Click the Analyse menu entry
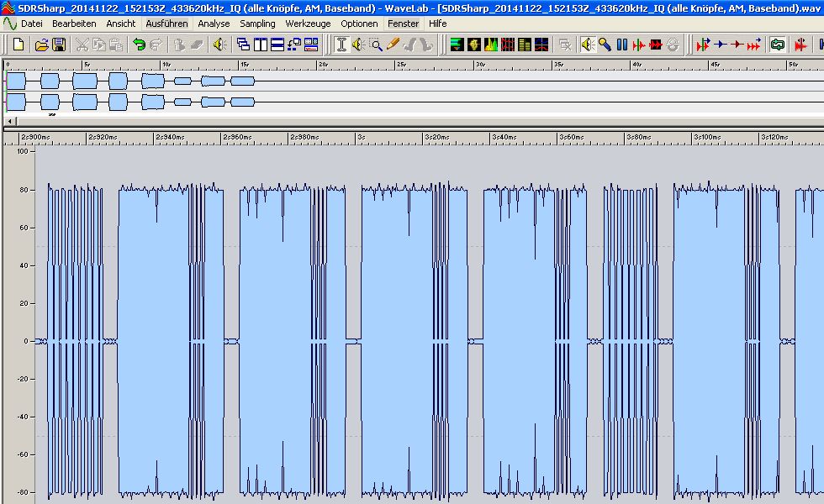 coord(214,24)
